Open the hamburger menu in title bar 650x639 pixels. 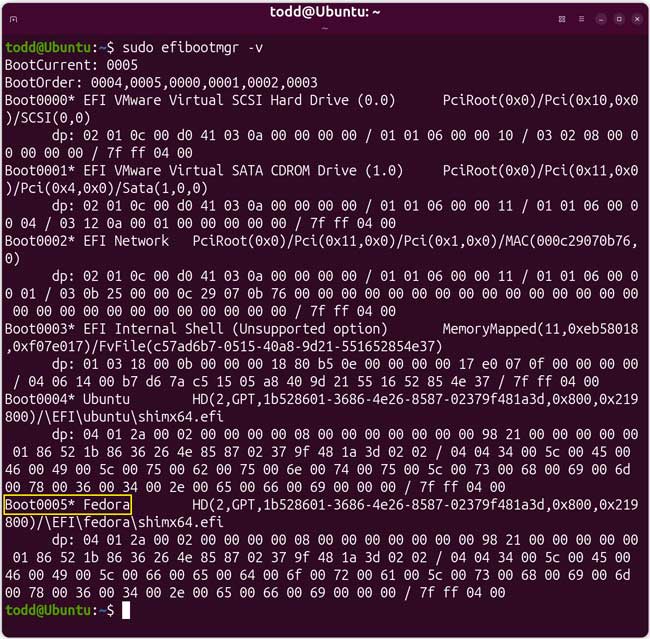(582, 19)
